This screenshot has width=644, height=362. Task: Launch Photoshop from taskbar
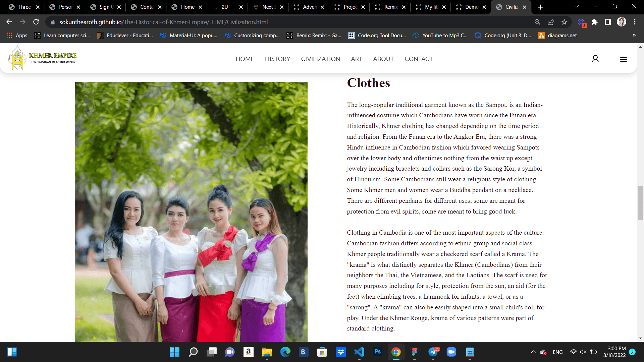point(378,352)
